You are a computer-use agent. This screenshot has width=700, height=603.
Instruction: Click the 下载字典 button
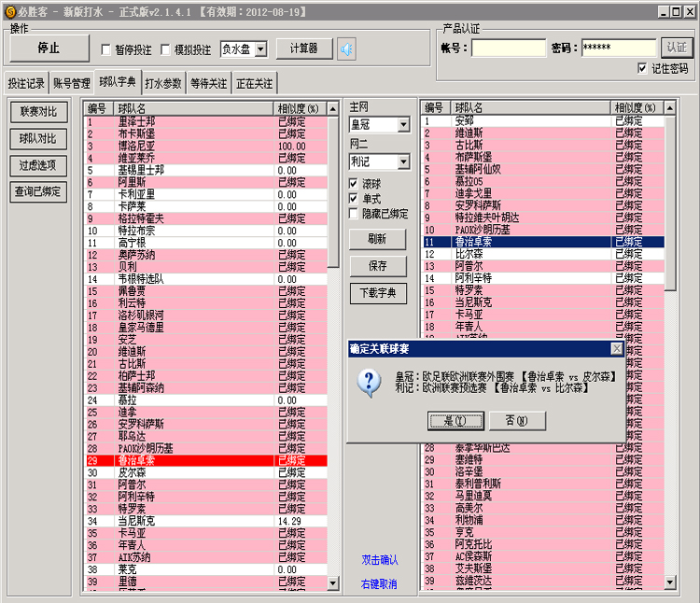[x=378, y=292]
